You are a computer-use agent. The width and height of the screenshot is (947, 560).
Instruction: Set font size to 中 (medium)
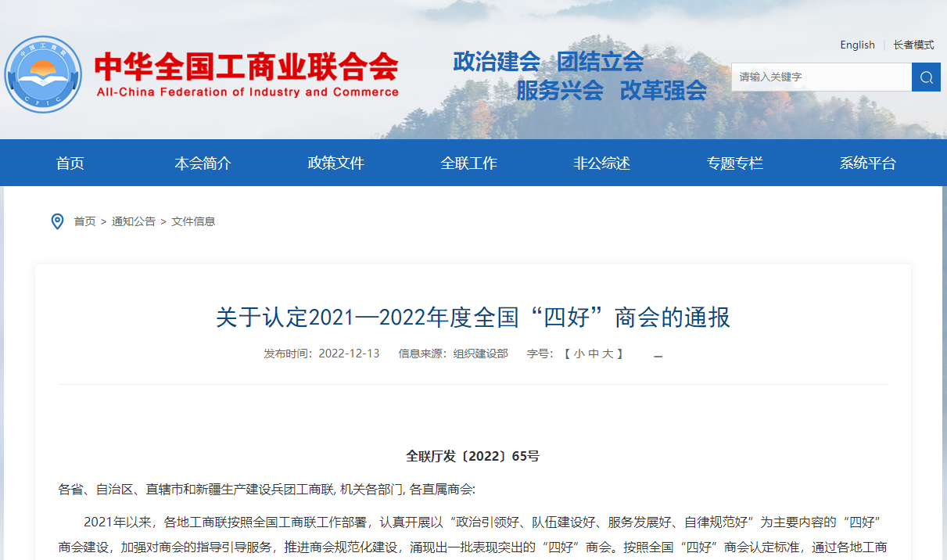click(594, 354)
